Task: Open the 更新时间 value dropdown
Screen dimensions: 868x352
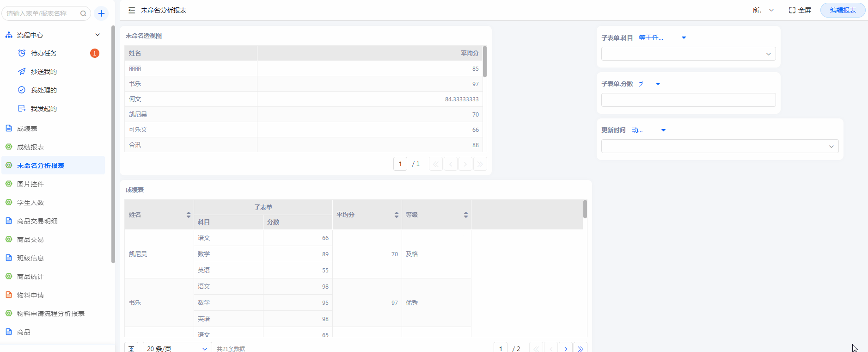Action: pyautogui.click(x=720, y=146)
